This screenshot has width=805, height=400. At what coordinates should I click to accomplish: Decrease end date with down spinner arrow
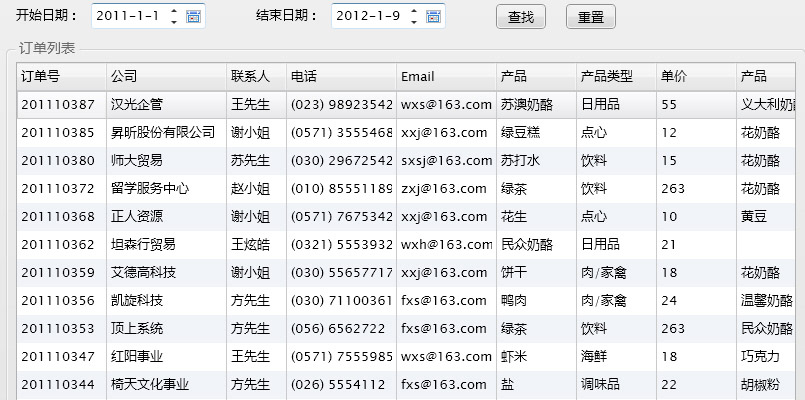tap(414, 22)
